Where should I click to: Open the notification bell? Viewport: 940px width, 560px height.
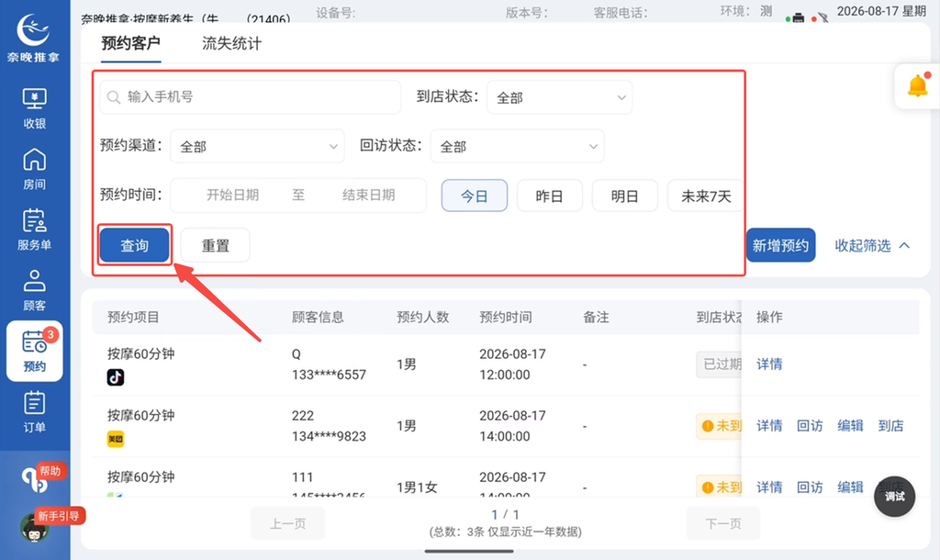917,86
